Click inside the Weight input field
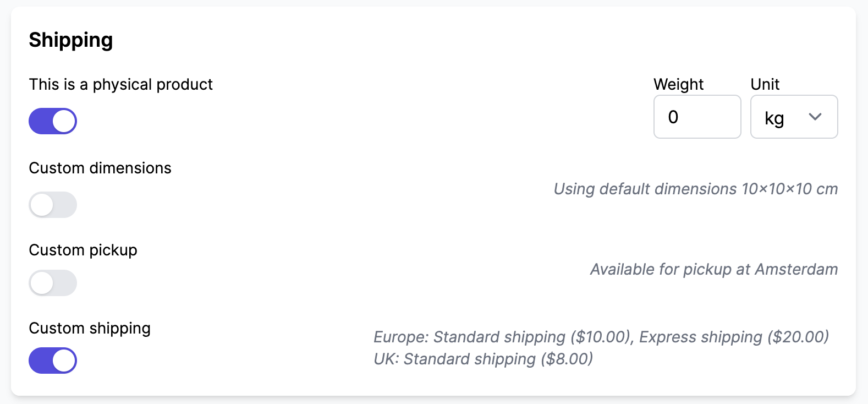868x404 pixels. (x=697, y=117)
